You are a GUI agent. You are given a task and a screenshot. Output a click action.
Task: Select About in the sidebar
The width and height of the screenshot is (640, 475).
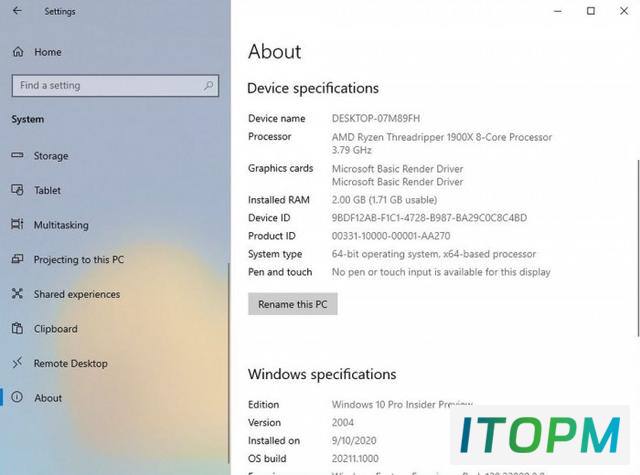tap(48, 398)
